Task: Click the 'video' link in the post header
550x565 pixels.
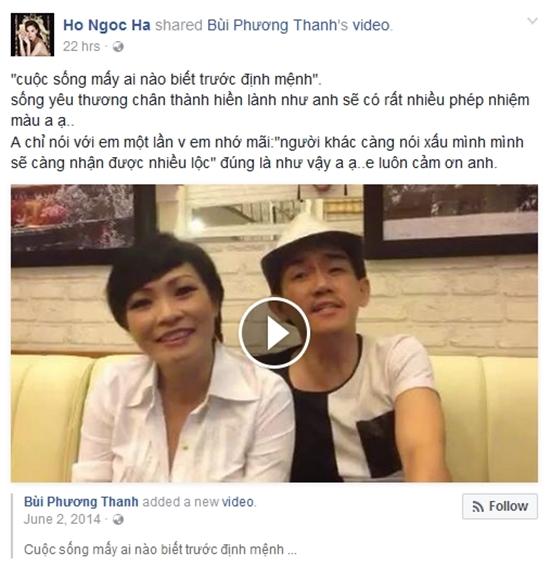Action: [x=371, y=25]
